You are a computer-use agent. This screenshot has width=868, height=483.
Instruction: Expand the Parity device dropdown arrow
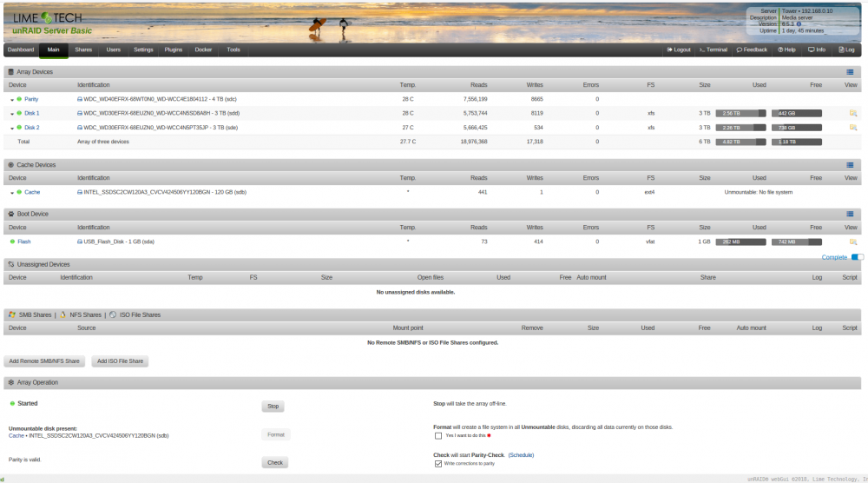[x=12, y=100]
